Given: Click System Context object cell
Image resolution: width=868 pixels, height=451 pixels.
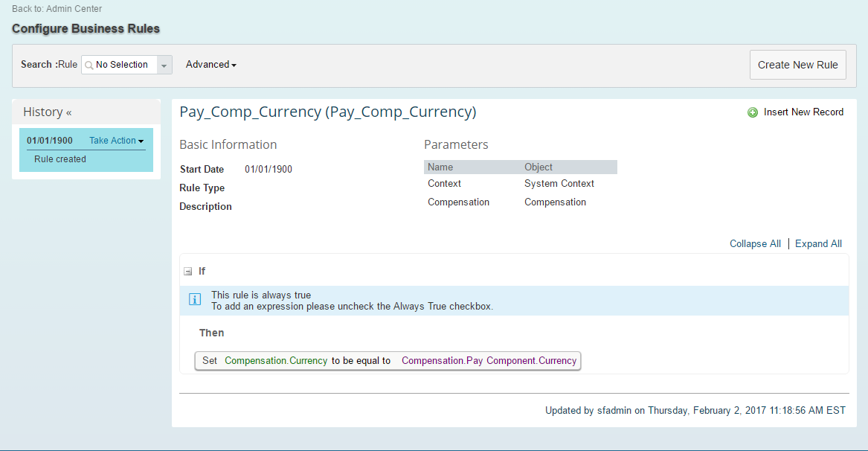Looking at the screenshot, I should click(559, 183).
